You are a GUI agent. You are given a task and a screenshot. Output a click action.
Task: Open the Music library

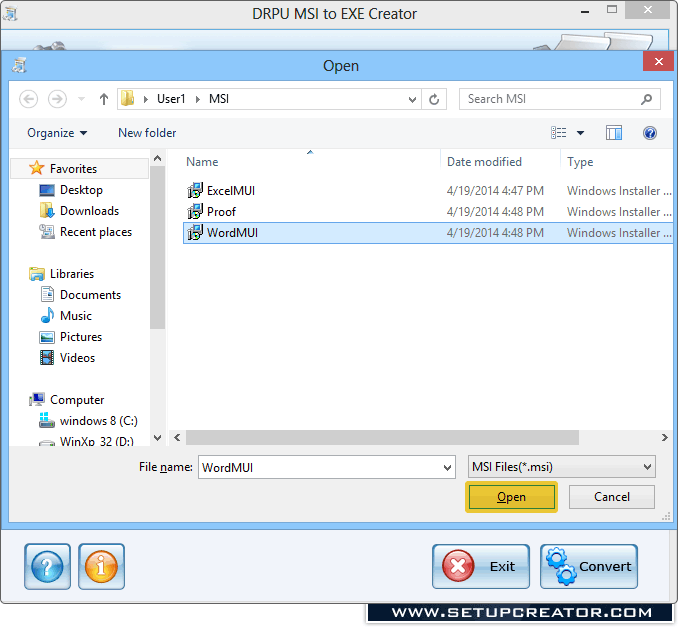[x=75, y=316]
